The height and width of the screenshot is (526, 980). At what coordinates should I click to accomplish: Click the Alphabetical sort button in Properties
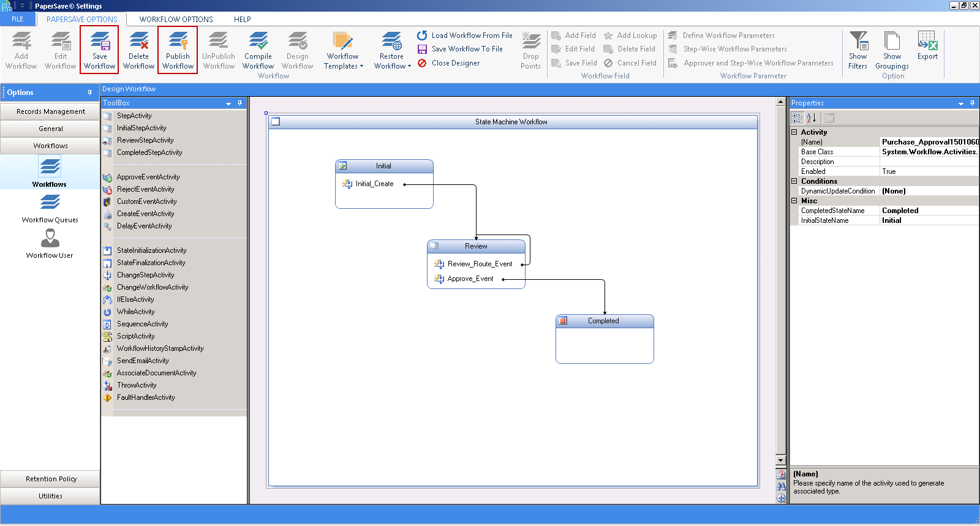811,118
